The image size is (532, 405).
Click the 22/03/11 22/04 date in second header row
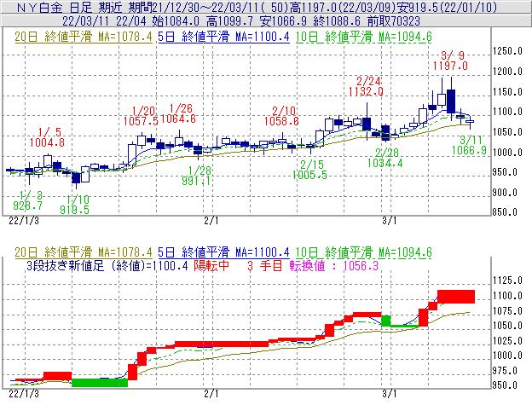click(x=104, y=21)
